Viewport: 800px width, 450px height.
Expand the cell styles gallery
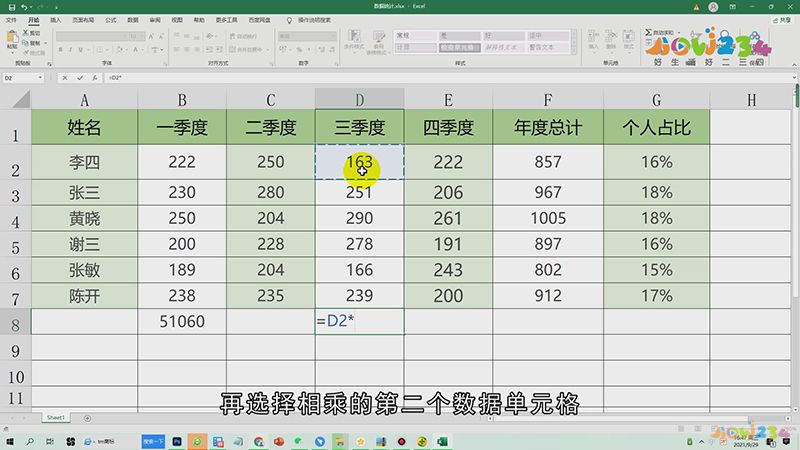coord(574,51)
